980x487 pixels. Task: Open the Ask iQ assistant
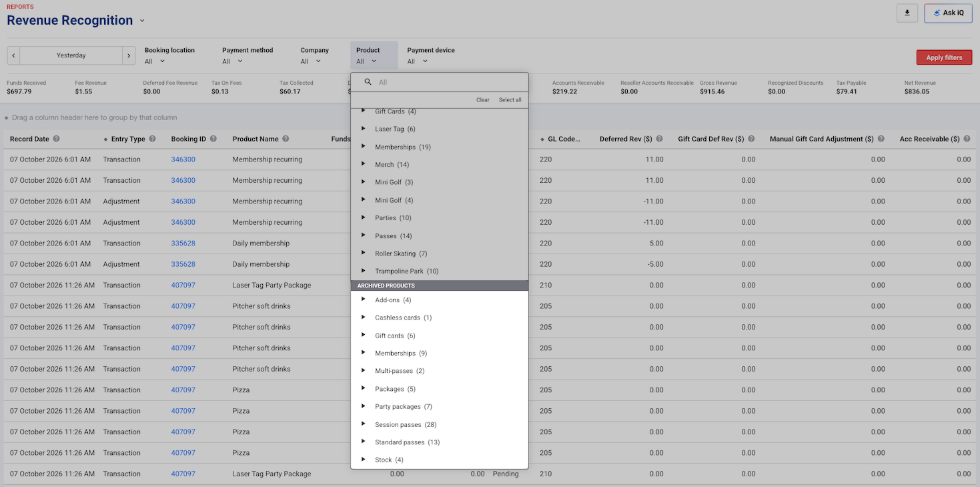pos(948,13)
